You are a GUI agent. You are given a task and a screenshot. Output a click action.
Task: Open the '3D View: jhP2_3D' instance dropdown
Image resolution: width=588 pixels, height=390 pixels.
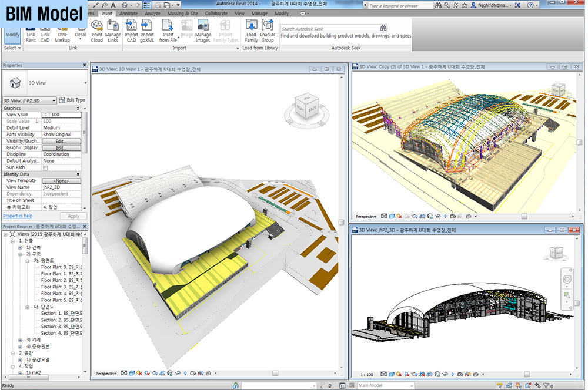tap(54, 100)
